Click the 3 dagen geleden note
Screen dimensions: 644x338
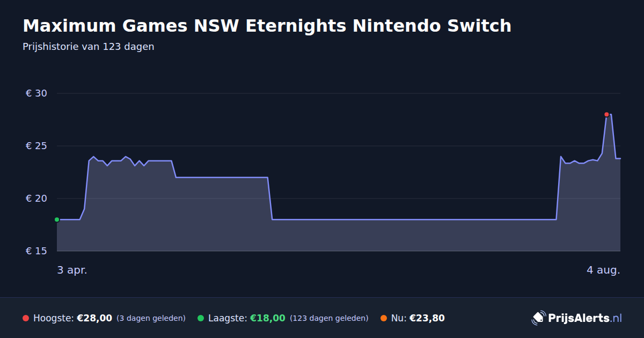click(151, 318)
